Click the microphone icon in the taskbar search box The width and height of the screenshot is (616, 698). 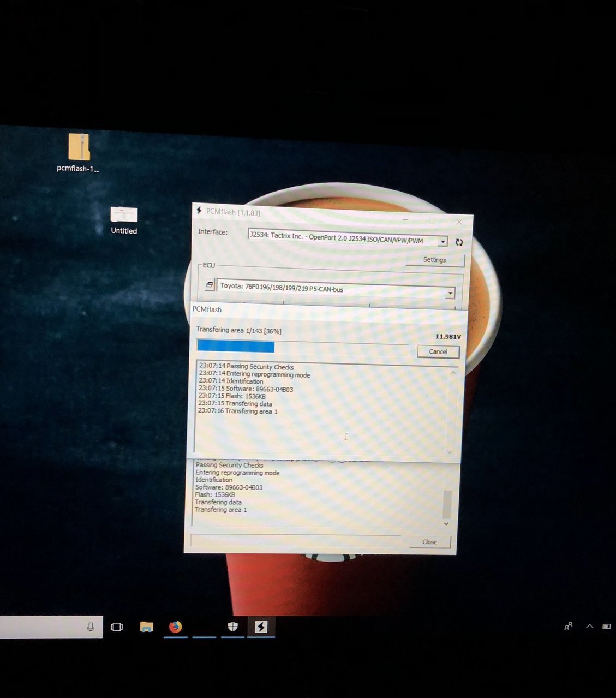[91, 627]
